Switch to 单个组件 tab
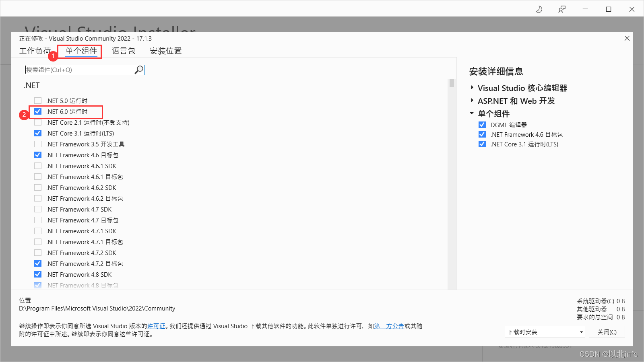Image resolution: width=644 pixels, height=362 pixels. pos(81,51)
